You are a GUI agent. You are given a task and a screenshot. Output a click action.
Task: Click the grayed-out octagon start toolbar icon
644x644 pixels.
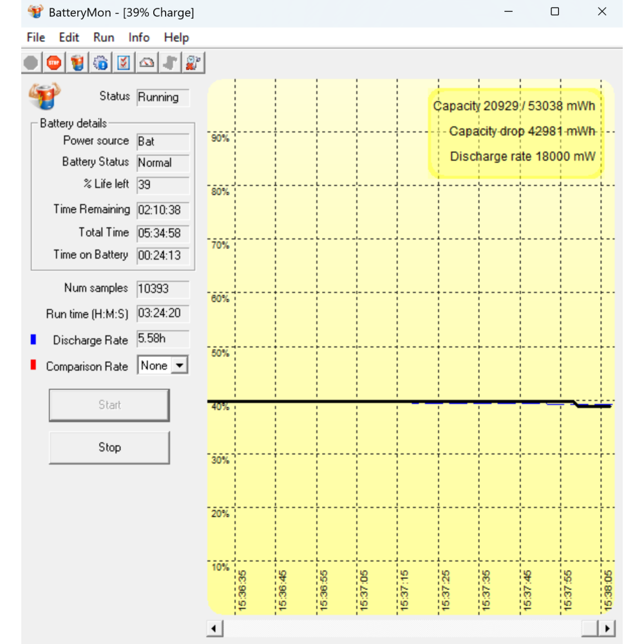coord(31,62)
